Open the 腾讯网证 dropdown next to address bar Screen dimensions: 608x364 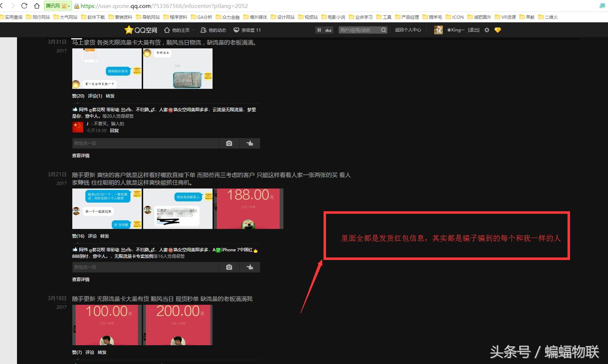69,6
